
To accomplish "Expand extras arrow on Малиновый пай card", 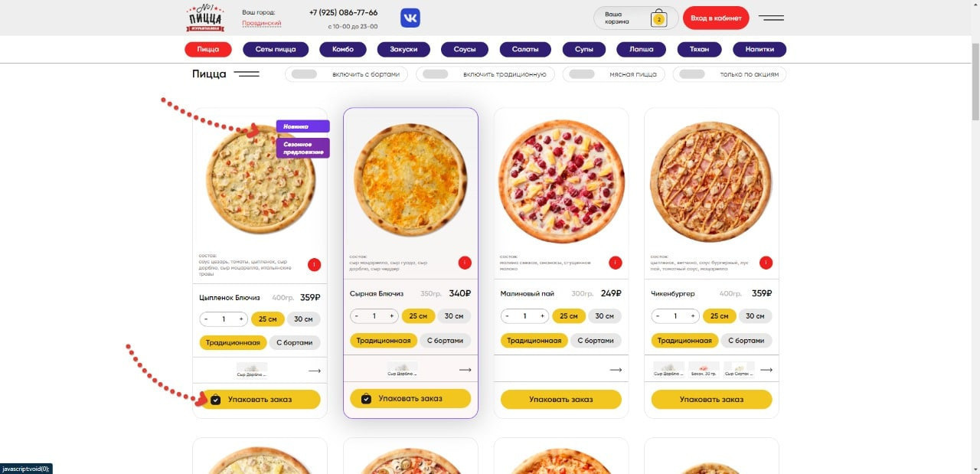I will [x=616, y=370].
